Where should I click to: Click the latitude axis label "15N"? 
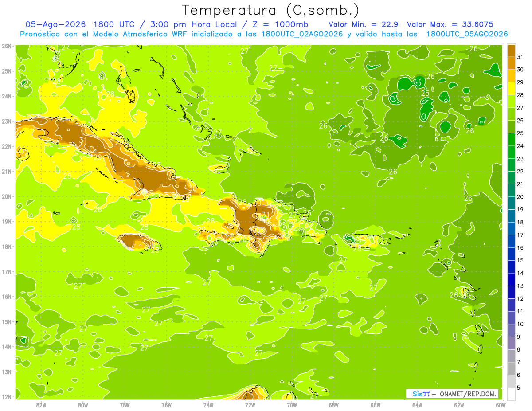coord(7,322)
